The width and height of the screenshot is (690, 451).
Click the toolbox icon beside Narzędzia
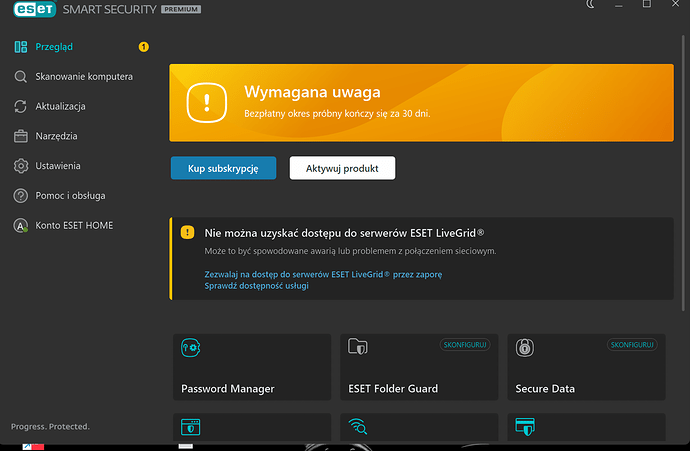point(21,136)
